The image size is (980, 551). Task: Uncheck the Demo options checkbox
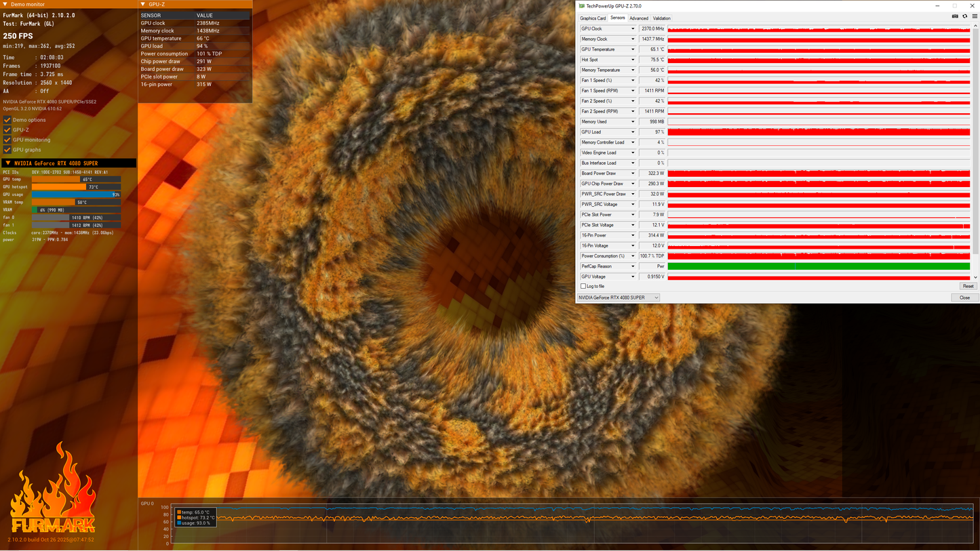pyautogui.click(x=7, y=120)
